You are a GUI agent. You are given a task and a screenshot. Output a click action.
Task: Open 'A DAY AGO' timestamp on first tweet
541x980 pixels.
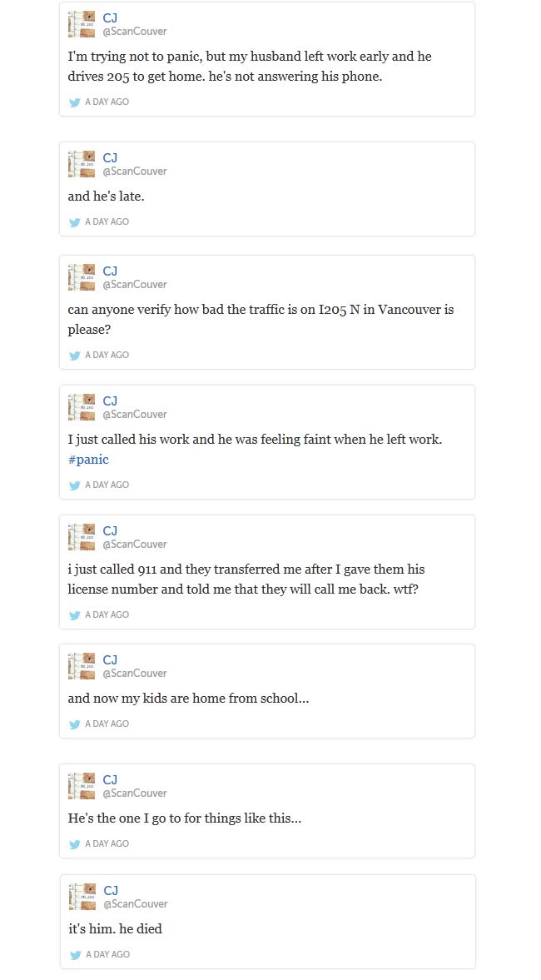click(107, 102)
